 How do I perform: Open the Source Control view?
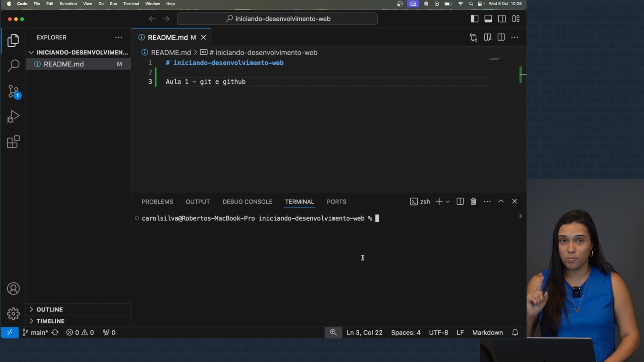(13, 91)
